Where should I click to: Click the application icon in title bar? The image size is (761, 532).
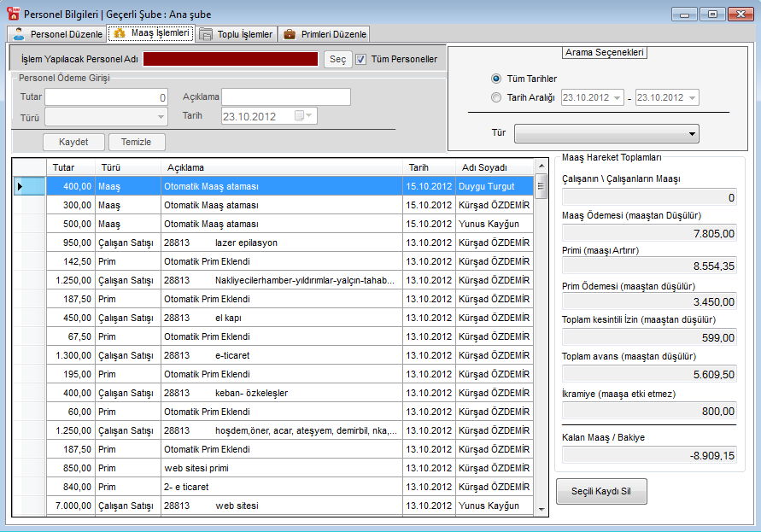[13, 14]
